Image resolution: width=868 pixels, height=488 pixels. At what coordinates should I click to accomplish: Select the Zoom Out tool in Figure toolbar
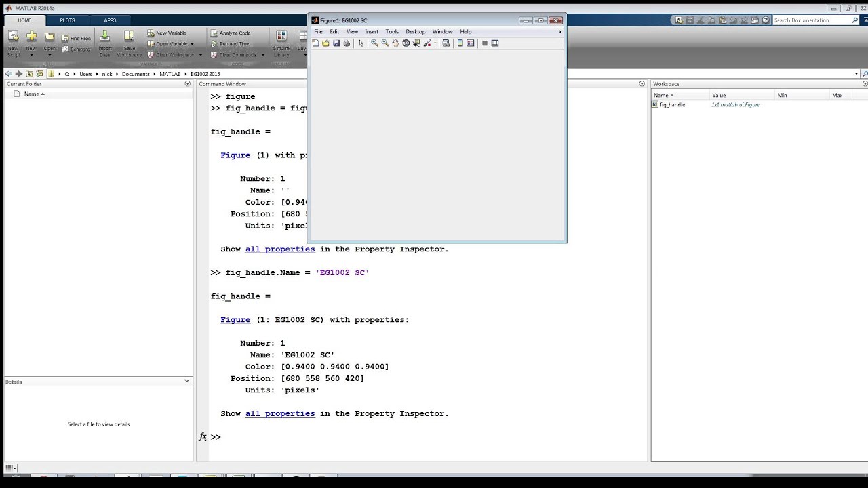[384, 43]
